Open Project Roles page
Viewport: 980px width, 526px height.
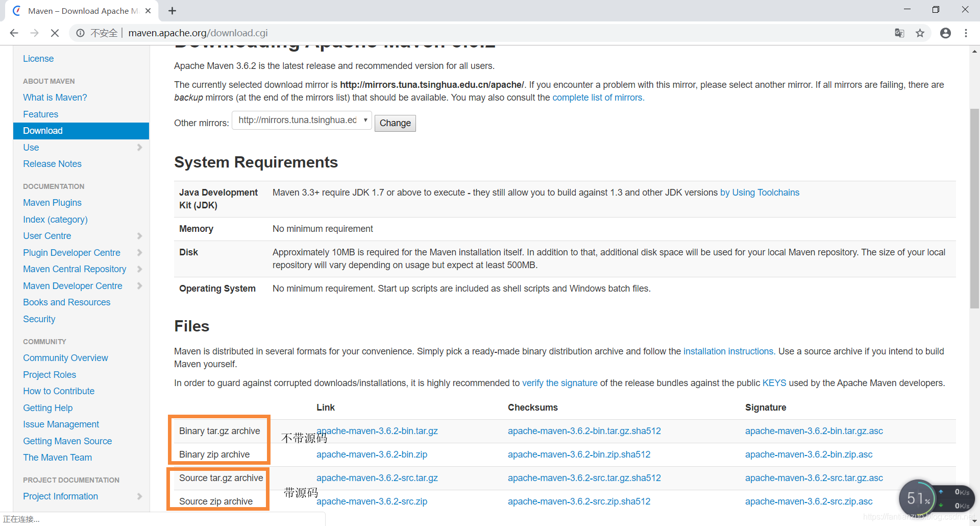coord(50,375)
